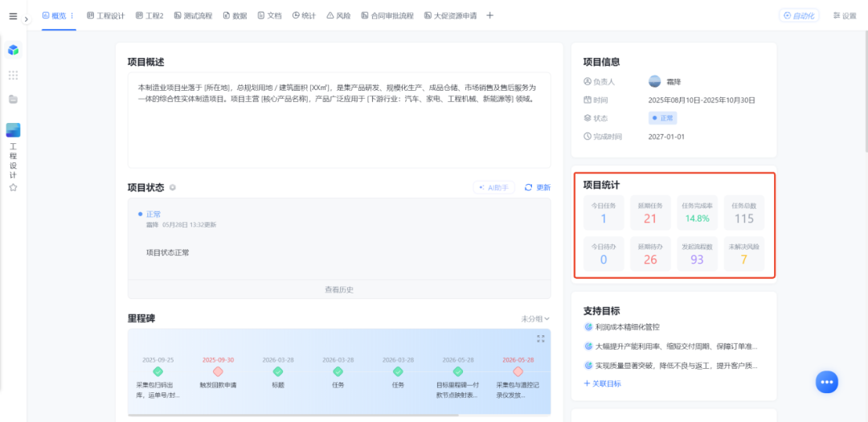Viewport: 868px width, 422px height.
Task: Click the 项目概述 description text box
Action: [339, 120]
